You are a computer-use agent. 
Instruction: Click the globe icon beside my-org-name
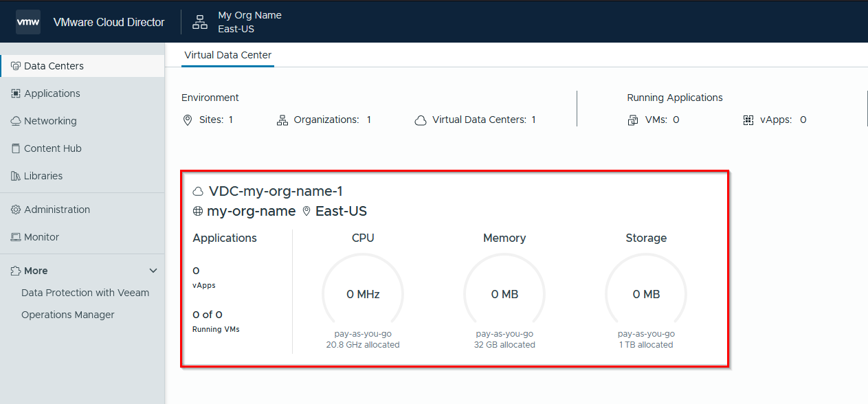tap(198, 211)
